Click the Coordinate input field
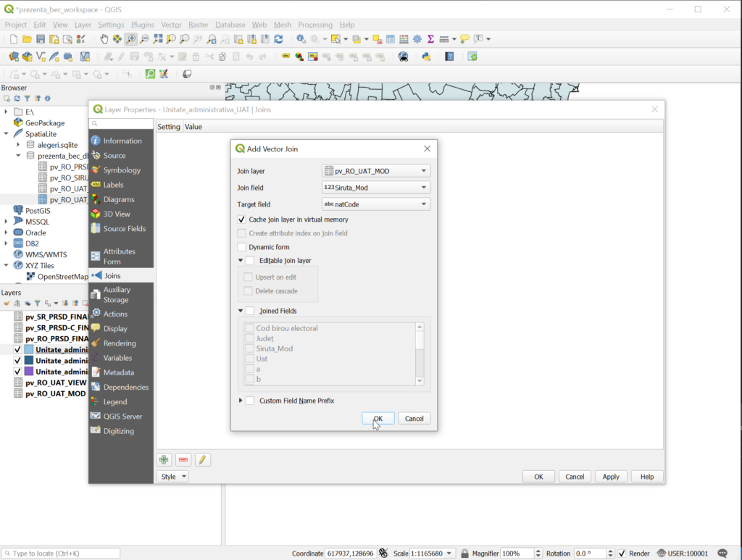This screenshot has width=742, height=560. click(351, 553)
